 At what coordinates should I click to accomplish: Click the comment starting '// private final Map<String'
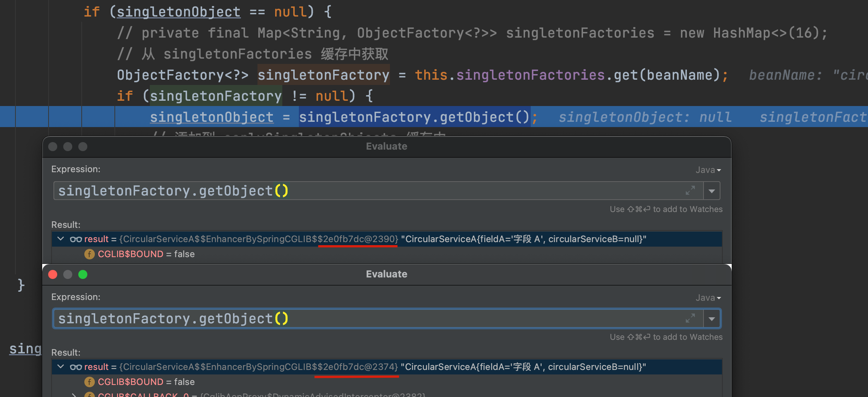[x=472, y=33]
